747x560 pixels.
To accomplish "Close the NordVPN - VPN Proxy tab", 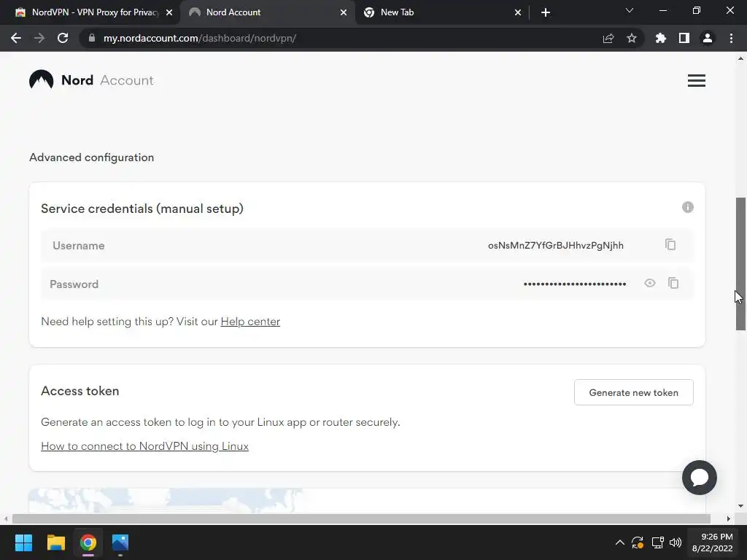I will (x=169, y=13).
